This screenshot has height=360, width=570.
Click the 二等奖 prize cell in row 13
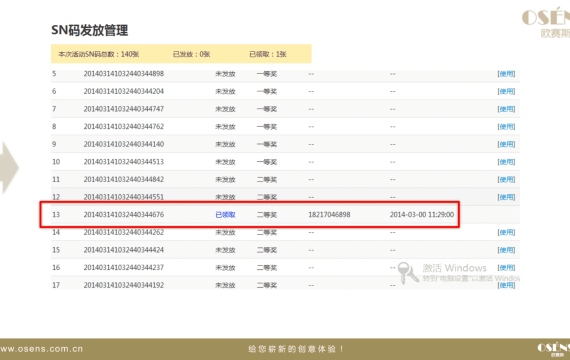pos(267,215)
